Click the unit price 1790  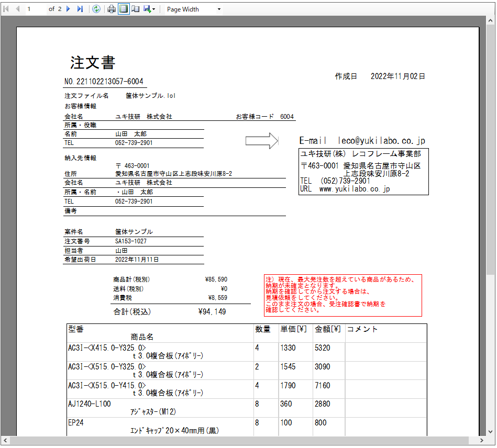pos(288,385)
